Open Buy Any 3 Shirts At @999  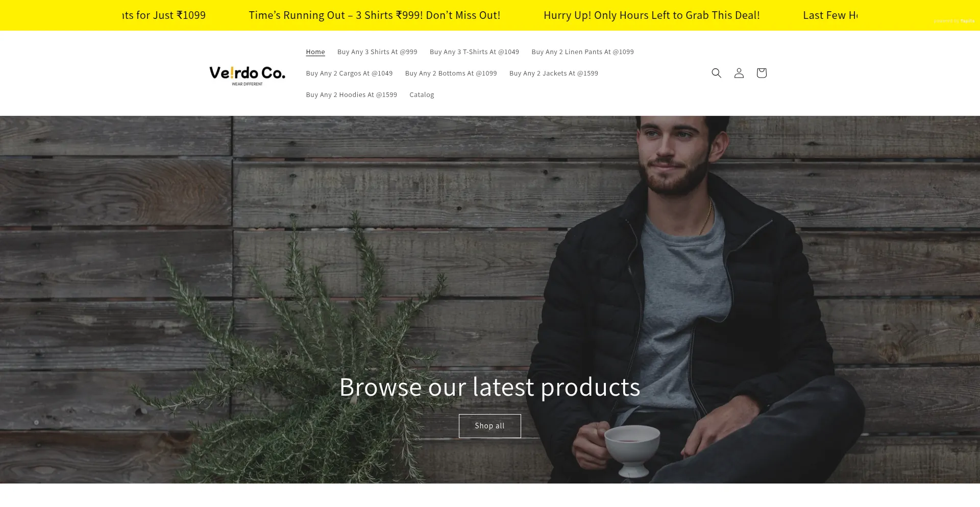(377, 52)
